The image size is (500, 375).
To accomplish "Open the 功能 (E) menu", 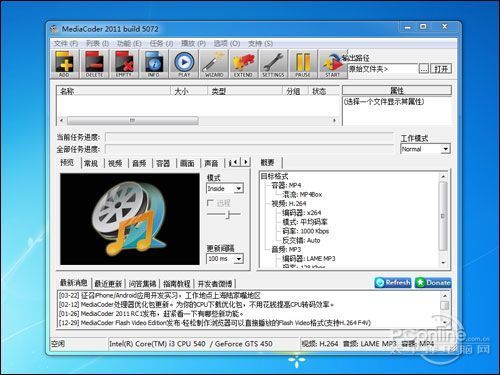I will tap(129, 43).
